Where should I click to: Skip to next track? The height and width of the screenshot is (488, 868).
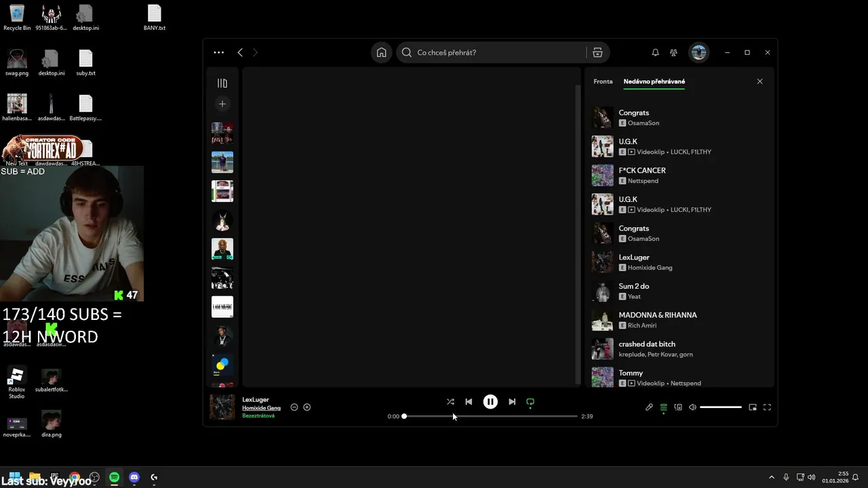pyautogui.click(x=512, y=402)
